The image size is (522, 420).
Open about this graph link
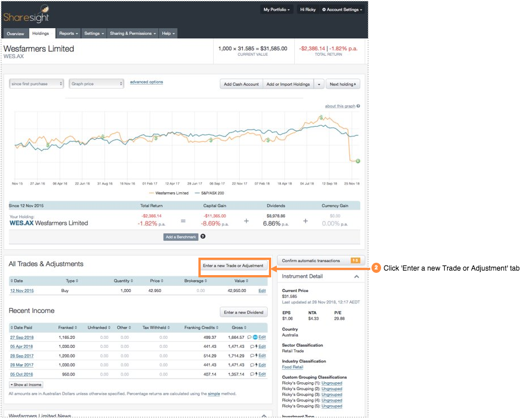340,106
